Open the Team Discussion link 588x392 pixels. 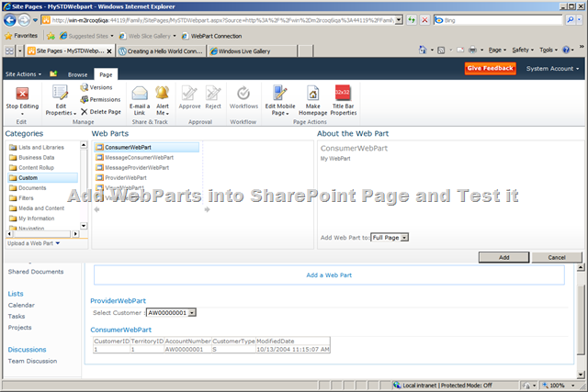click(x=33, y=362)
